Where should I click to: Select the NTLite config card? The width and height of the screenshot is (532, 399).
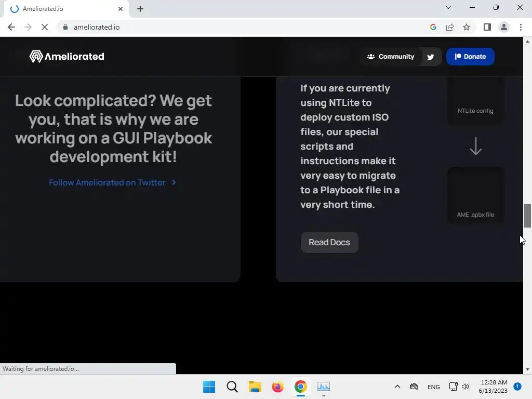[475, 100]
